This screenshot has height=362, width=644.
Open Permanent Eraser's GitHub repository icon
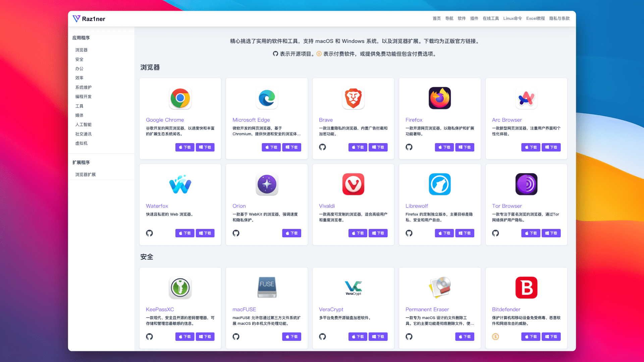(x=409, y=337)
